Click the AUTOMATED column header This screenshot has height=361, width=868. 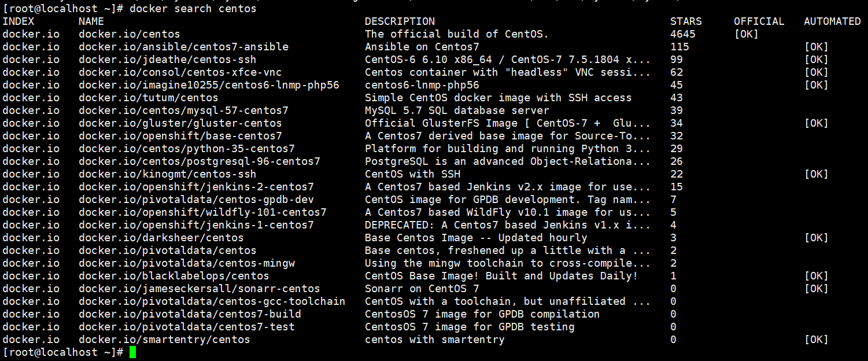(832, 21)
